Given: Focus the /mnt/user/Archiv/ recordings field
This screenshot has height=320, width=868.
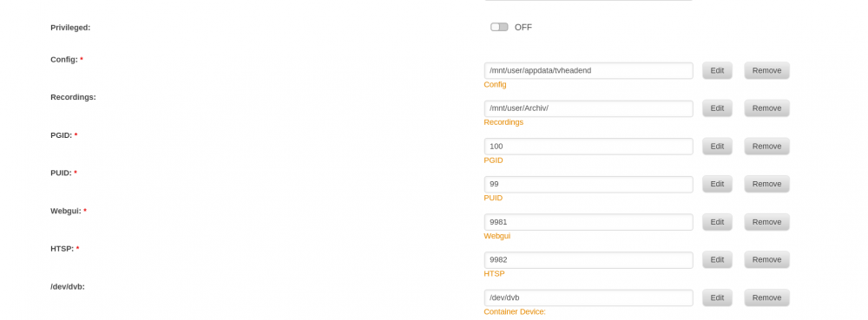Looking at the screenshot, I should pyautogui.click(x=589, y=108).
